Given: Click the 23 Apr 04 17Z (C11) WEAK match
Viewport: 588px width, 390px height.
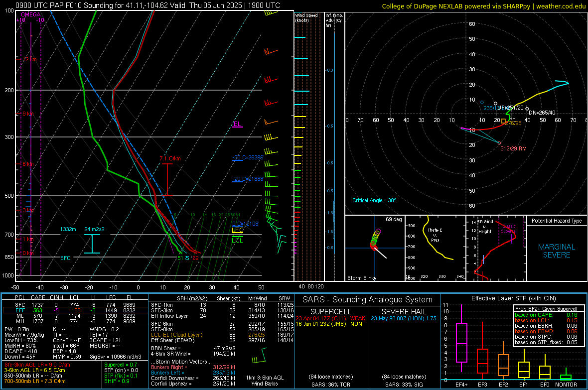Looking at the screenshot, I should tap(330, 318).
